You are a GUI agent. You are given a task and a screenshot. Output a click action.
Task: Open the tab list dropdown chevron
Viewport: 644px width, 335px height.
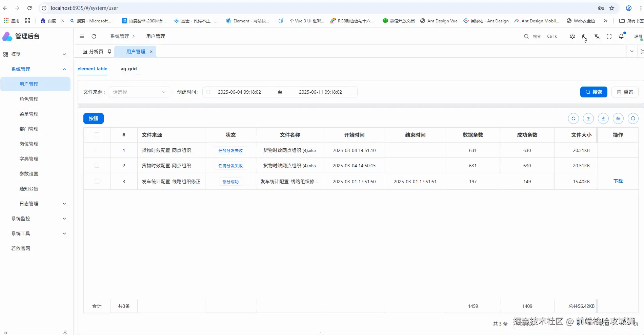coord(632,51)
